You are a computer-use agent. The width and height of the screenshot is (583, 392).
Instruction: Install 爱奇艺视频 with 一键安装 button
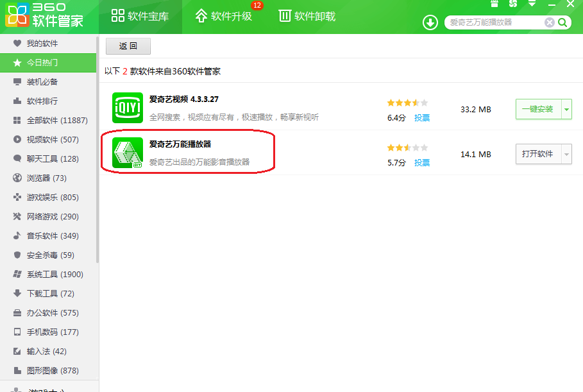538,109
